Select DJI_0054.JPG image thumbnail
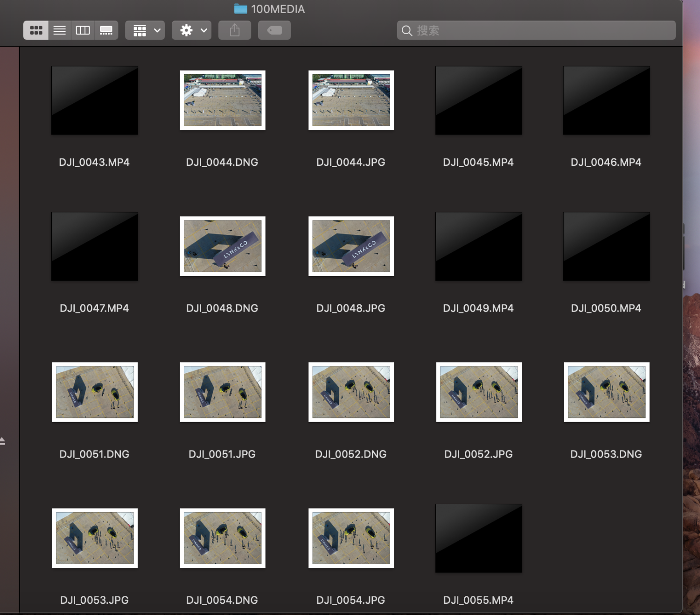This screenshot has height=615, width=700. (351, 538)
